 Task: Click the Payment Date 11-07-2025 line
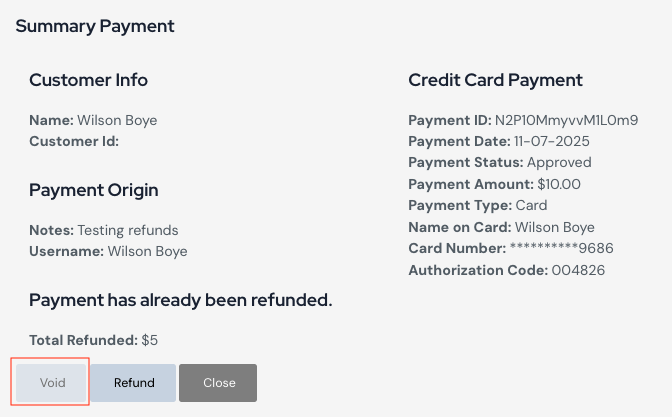489,141
